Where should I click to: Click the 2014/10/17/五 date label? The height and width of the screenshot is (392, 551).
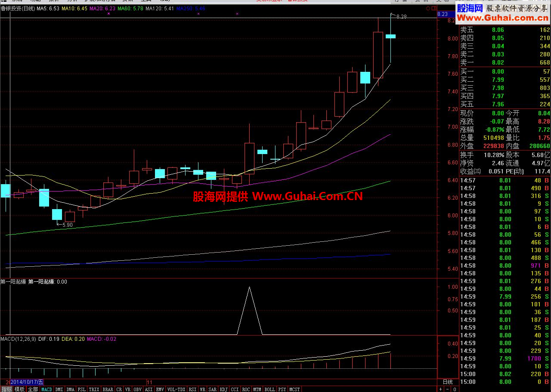[27, 382]
